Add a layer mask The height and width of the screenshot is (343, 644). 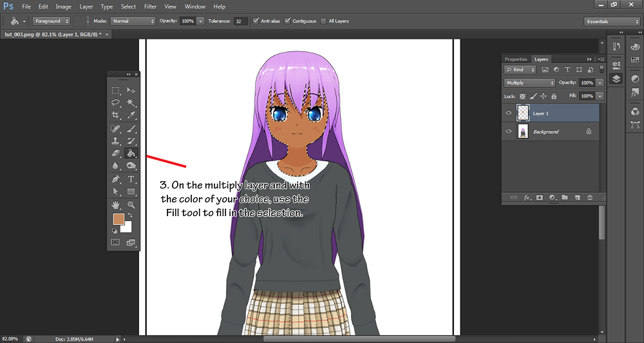[x=540, y=197]
